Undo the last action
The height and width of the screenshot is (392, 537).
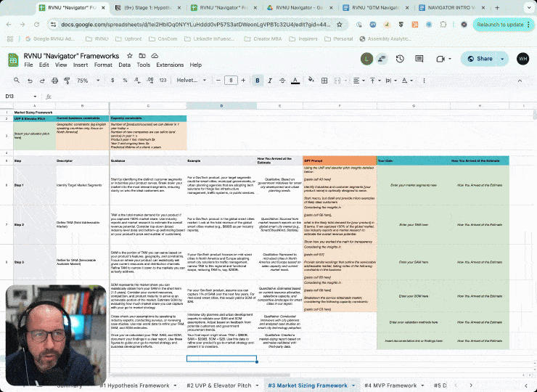(30, 81)
